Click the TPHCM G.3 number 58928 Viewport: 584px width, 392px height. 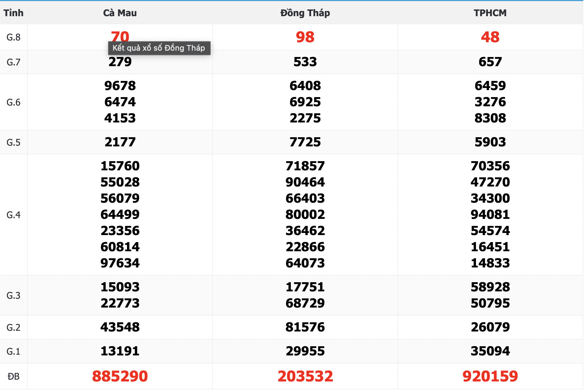(490, 287)
